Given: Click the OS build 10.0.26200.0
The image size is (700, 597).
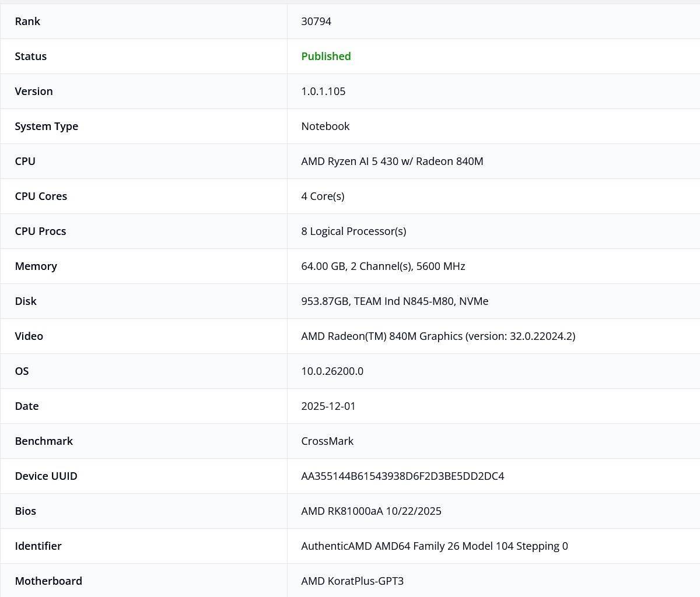Looking at the screenshot, I should pyautogui.click(x=332, y=371).
